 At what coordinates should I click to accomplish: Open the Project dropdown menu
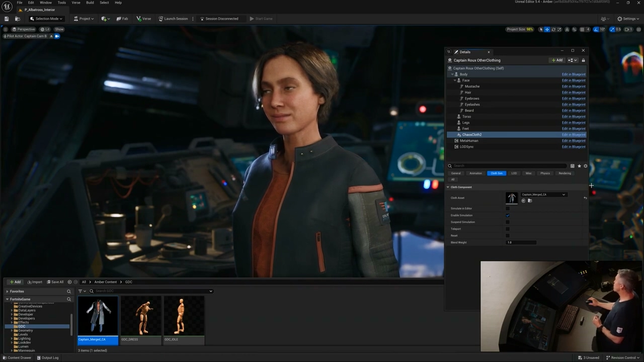click(x=84, y=19)
